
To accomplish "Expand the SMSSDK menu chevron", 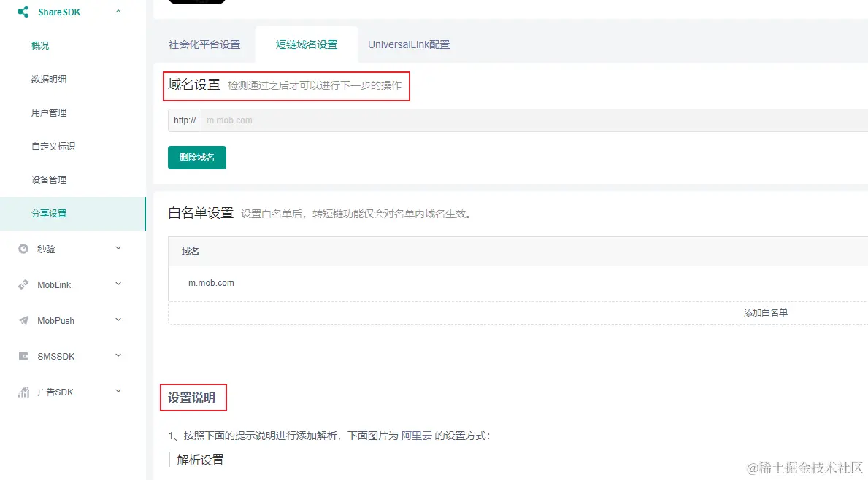I will tap(118, 355).
